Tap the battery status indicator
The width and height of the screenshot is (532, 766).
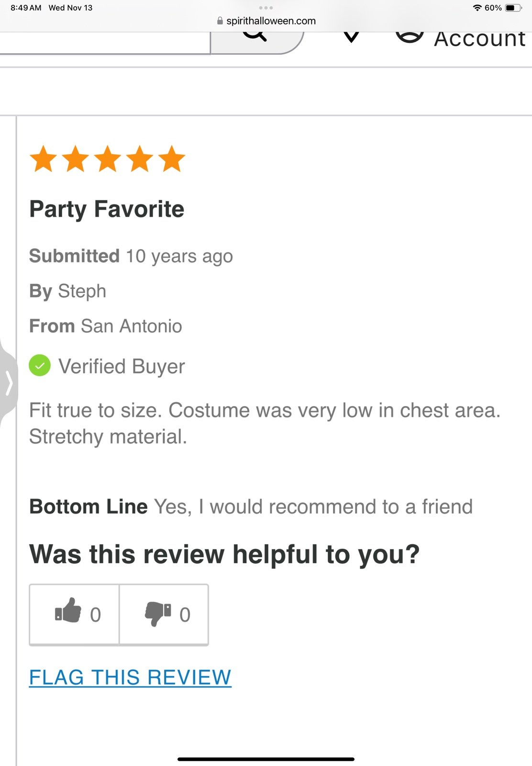pyautogui.click(x=513, y=8)
